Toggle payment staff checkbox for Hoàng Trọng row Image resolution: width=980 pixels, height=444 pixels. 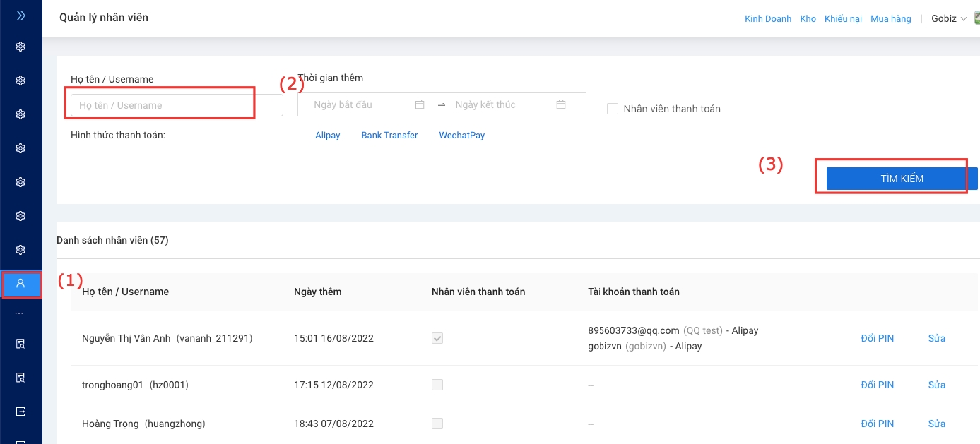click(x=437, y=424)
